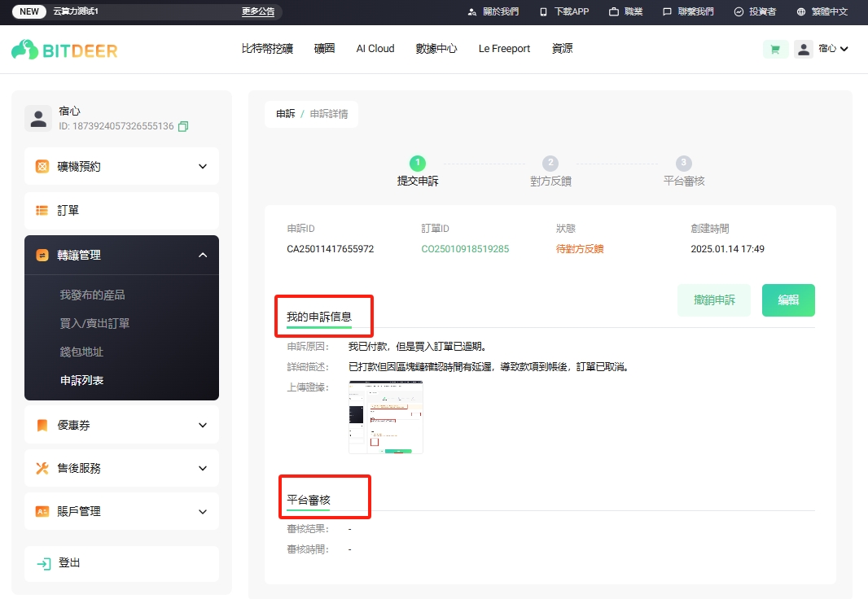Viewport: 868px width, 599px height.
Task: Click the 下載APP phone icon
Action: click(x=543, y=11)
